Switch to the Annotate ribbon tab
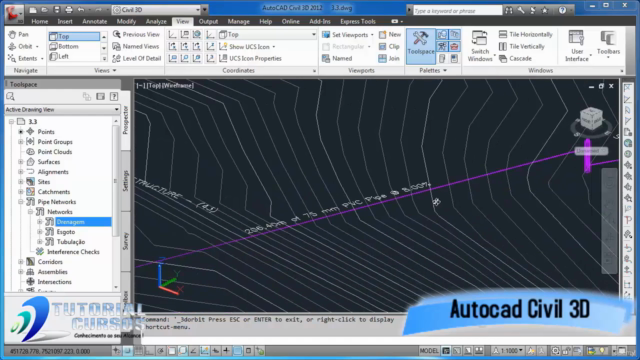This screenshot has height=360, width=640. (94, 21)
